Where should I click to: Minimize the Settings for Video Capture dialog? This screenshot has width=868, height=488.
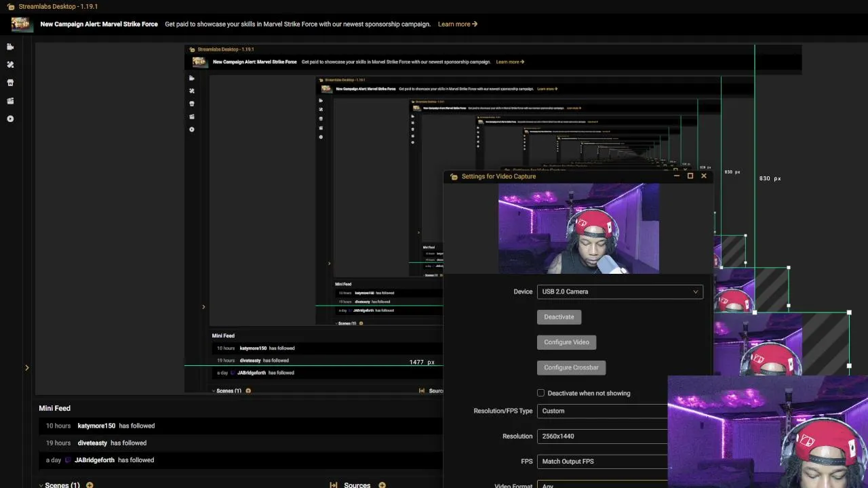[676, 176]
